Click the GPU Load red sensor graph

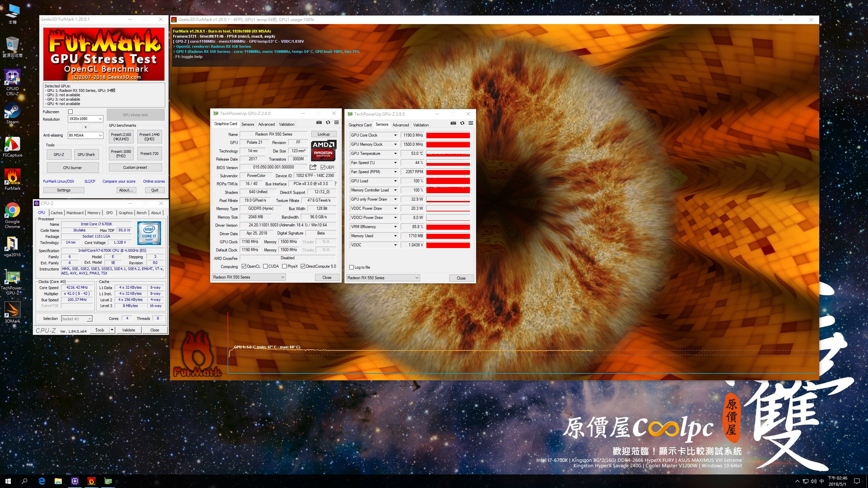click(448, 181)
